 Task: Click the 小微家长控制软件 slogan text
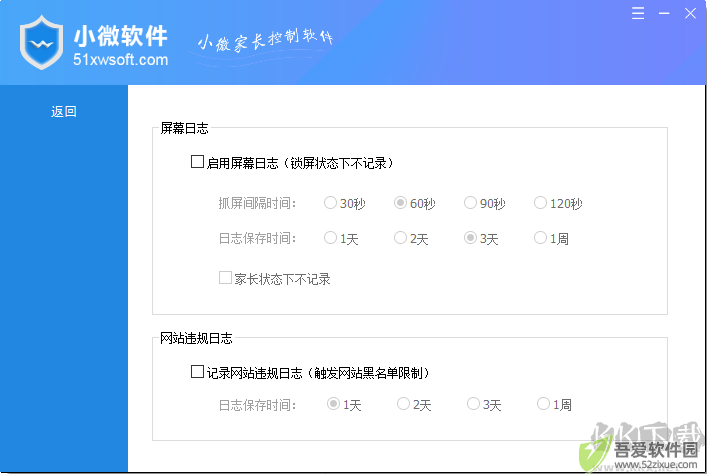click(x=265, y=41)
